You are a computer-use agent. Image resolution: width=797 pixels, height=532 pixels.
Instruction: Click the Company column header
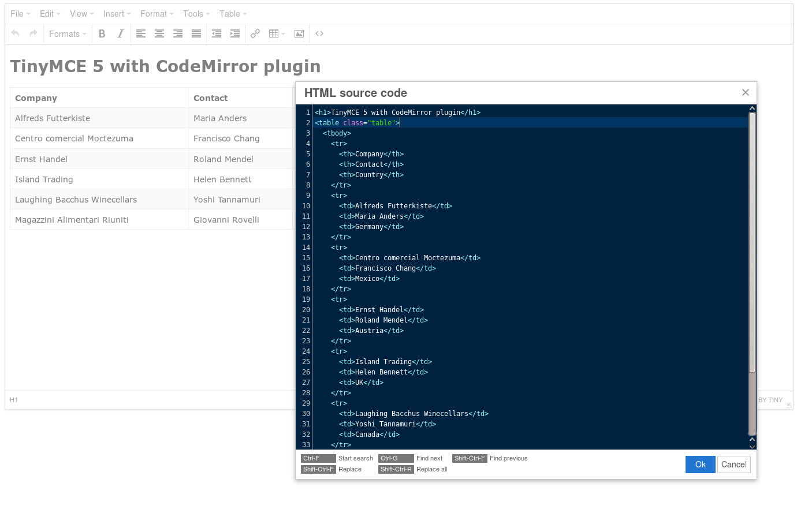coord(99,98)
